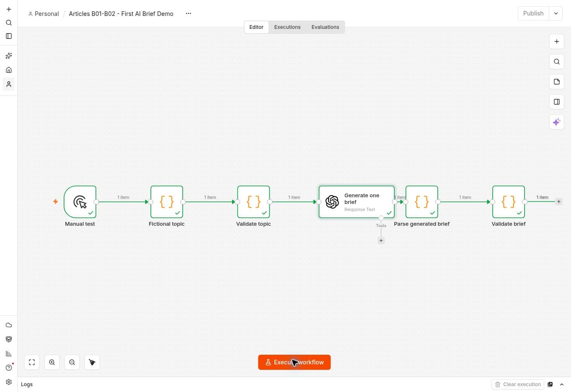571x392 pixels.
Task: Expand the Publish dropdown arrow
Action: tap(556, 13)
